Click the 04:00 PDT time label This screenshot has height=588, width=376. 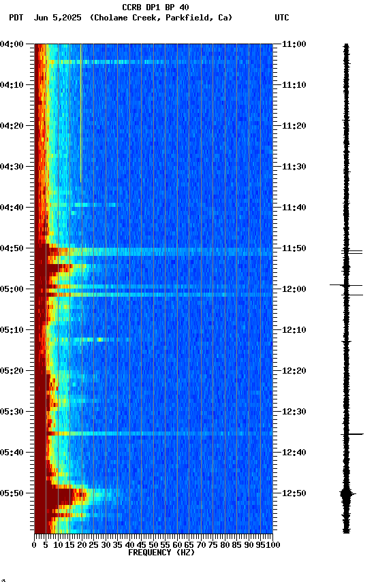coord(12,44)
